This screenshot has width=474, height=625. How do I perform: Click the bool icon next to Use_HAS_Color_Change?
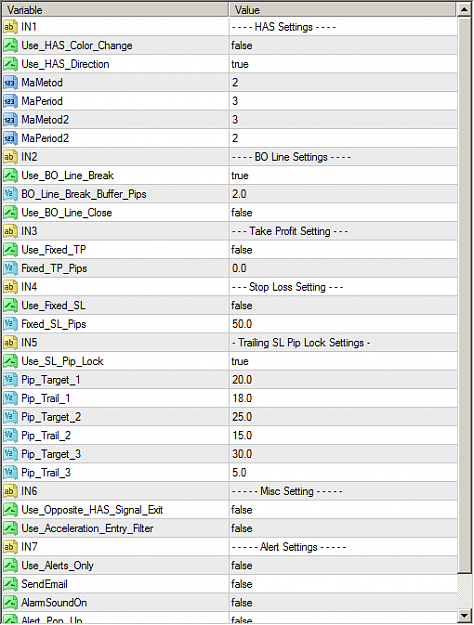(10, 45)
